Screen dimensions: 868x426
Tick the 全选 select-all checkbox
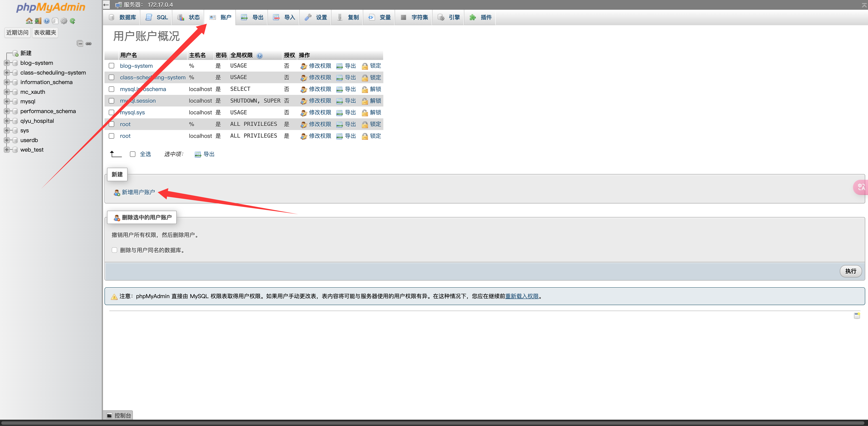133,154
